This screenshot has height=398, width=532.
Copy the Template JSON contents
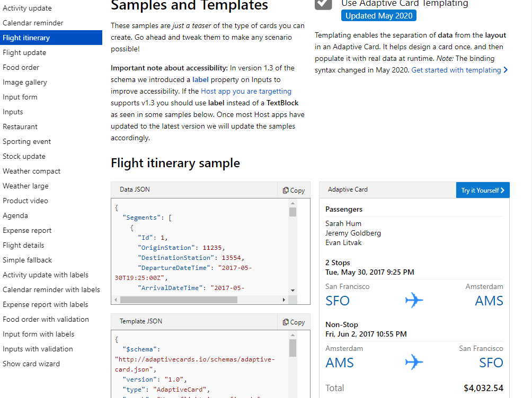tap(294, 322)
